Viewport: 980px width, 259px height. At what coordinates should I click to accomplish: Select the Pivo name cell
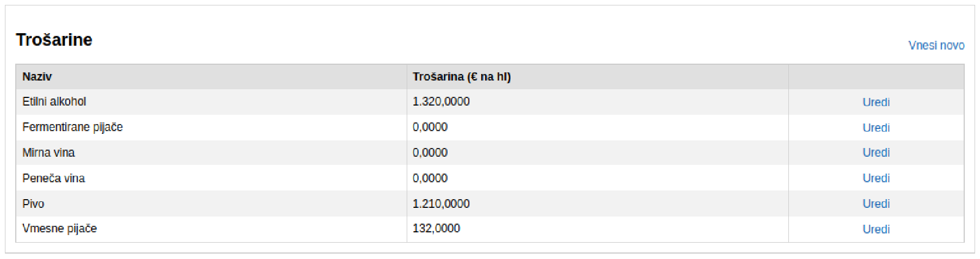point(33,204)
